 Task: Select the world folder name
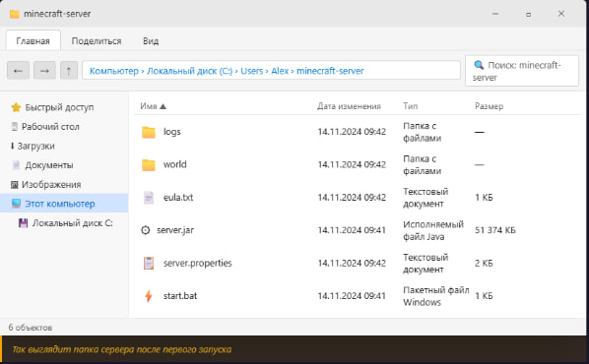175,164
